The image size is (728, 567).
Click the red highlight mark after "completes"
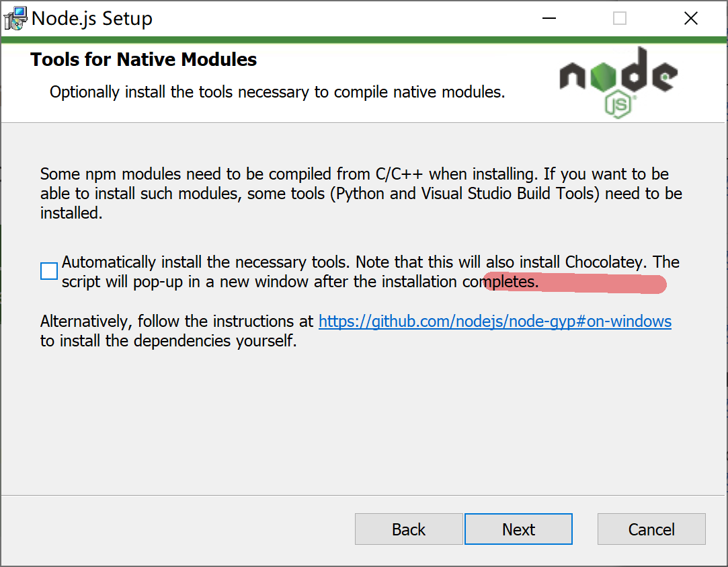[x=605, y=285]
